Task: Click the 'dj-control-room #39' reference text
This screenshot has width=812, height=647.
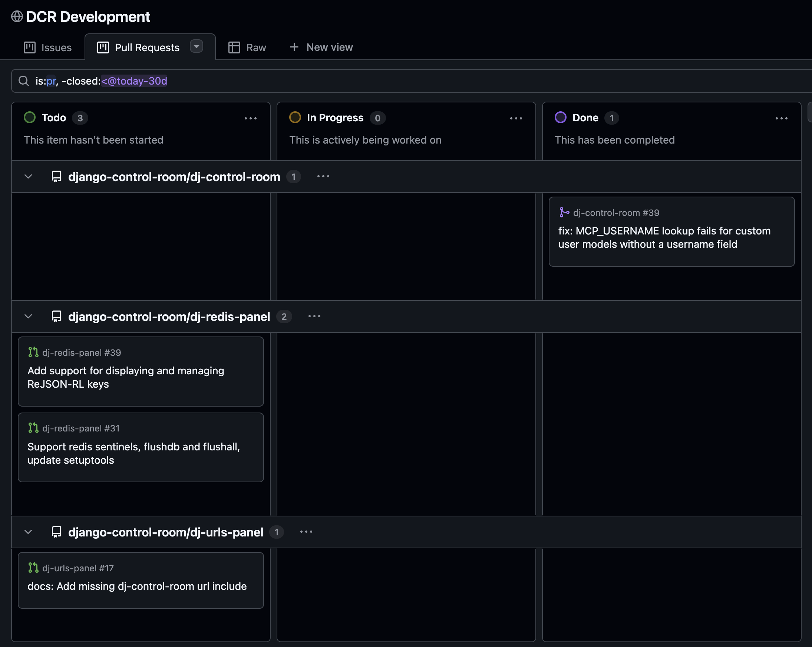Action: tap(616, 213)
